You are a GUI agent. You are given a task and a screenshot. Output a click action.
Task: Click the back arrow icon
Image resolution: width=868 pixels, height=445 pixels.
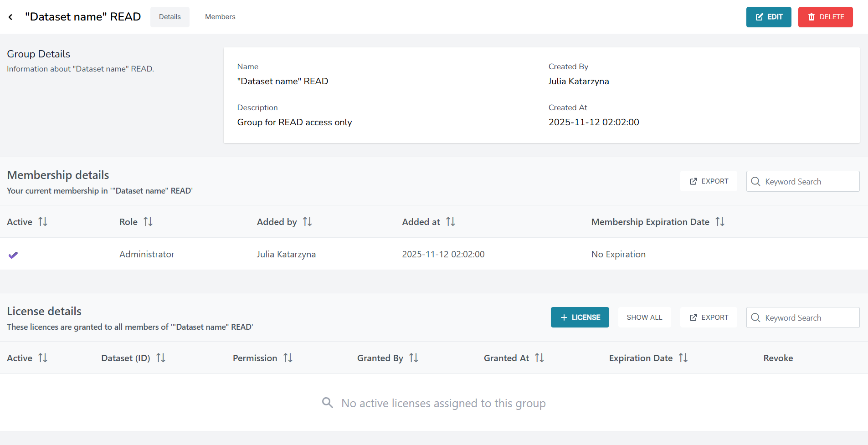pyautogui.click(x=10, y=17)
